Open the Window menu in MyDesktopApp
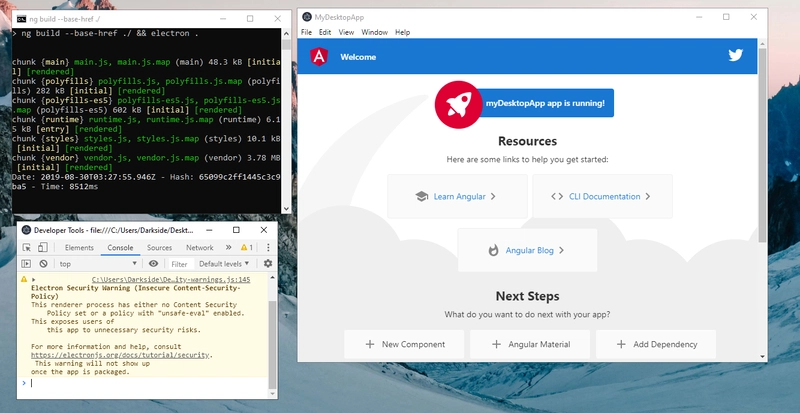The width and height of the screenshot is (800, 413). click(x=374, y=32)
